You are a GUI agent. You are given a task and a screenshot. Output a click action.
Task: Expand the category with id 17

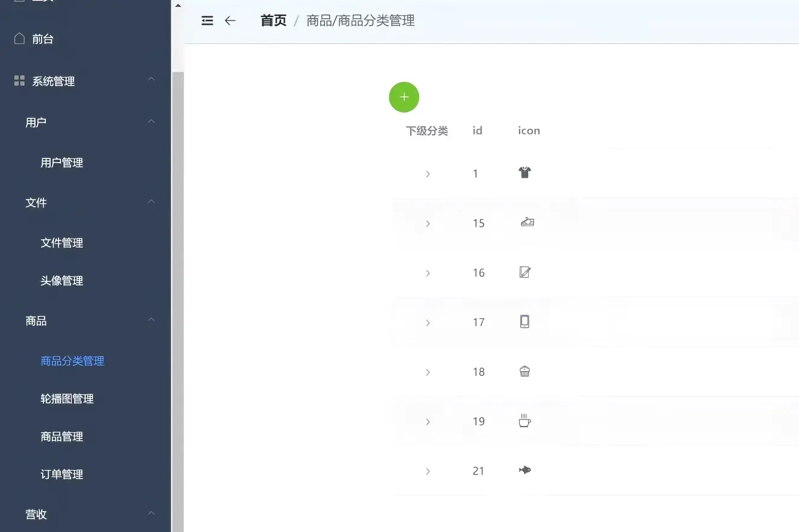pyautogui.click(x=428, y=322)
